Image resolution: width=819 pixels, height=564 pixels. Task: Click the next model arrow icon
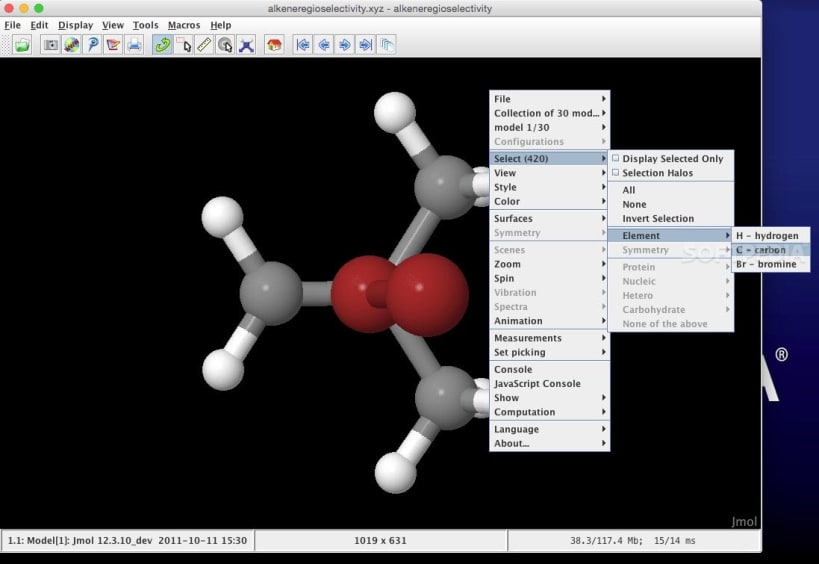point(344,45)
